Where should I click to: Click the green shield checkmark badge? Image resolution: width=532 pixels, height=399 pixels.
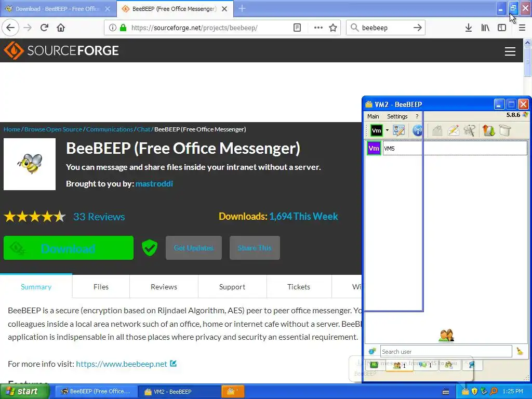tap(149, 247)
